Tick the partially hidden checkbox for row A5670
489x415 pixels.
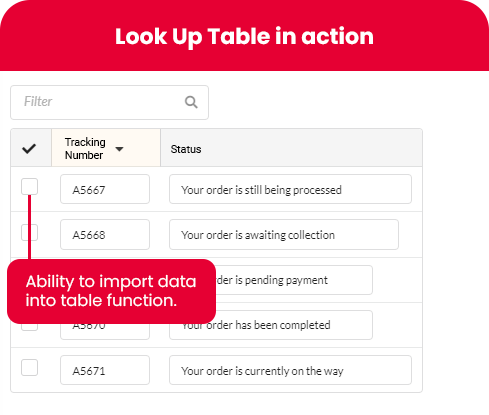[x=29, y=327]
